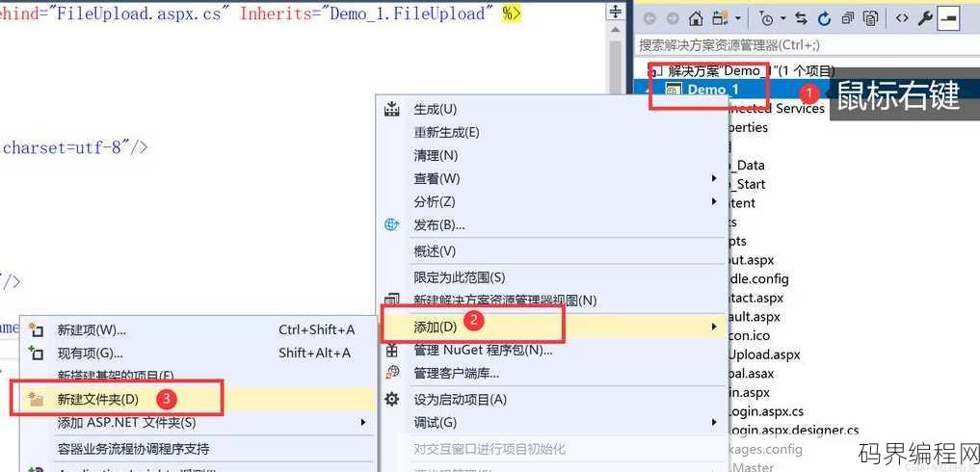This screenshot has height=472, width=980.
Task: Click the client library icon beside 管理客户端库
Action: point(392,373)
